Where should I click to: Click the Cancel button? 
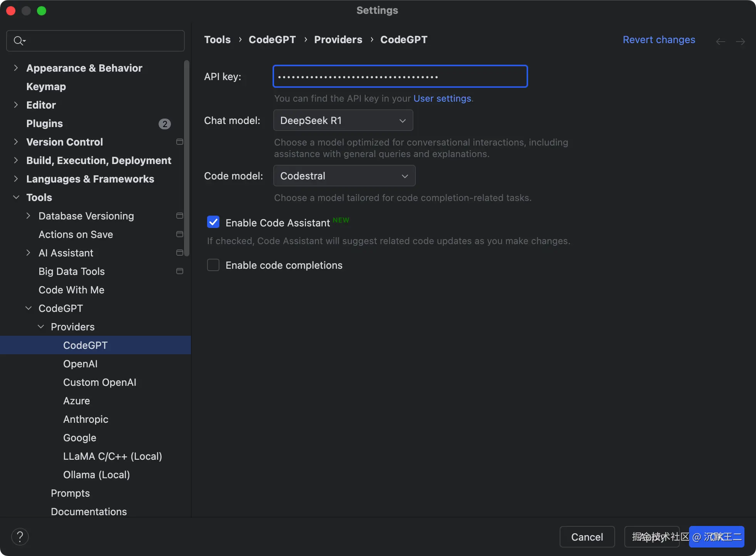(587, 537)
